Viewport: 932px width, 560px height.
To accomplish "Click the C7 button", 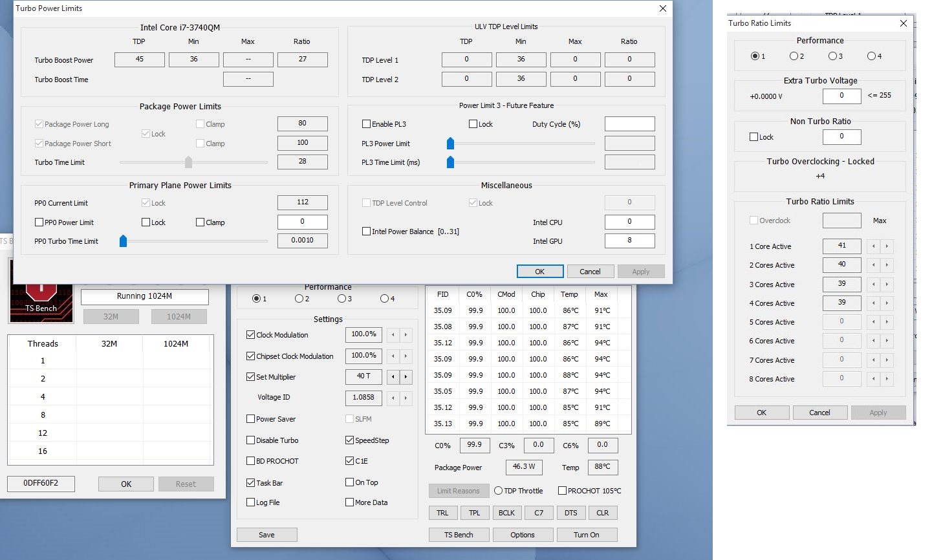I will [539, 513].
